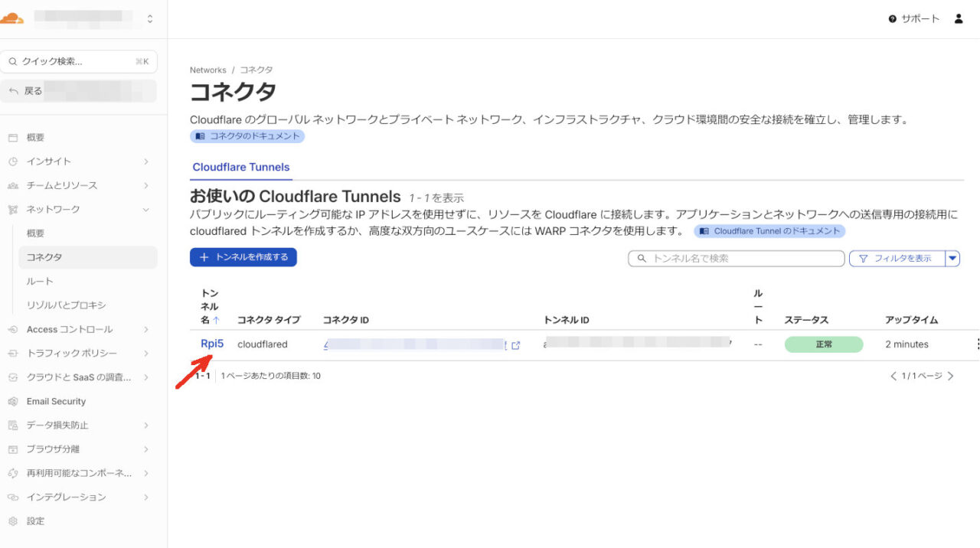The image size is (980, 548).
Task: Expand the Access コントロール chevron
Action: click(x=146, y=329)
